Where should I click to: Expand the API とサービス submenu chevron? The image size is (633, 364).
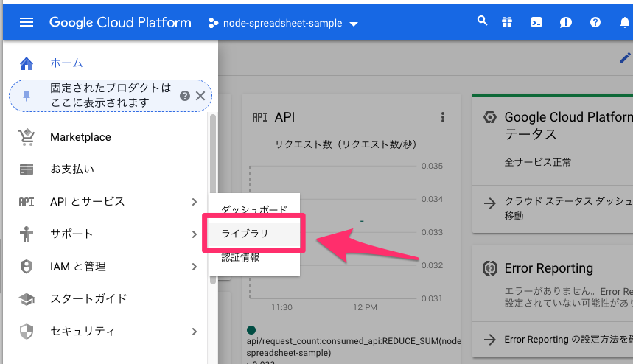pyautogui.click(x=195, y=202)
